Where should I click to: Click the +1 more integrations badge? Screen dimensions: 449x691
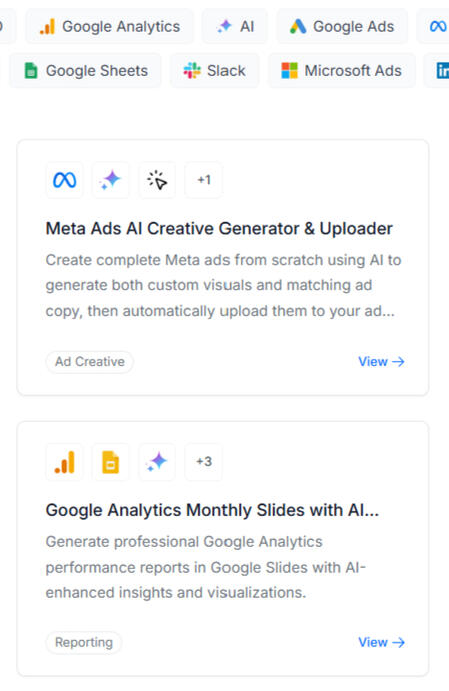204,180
